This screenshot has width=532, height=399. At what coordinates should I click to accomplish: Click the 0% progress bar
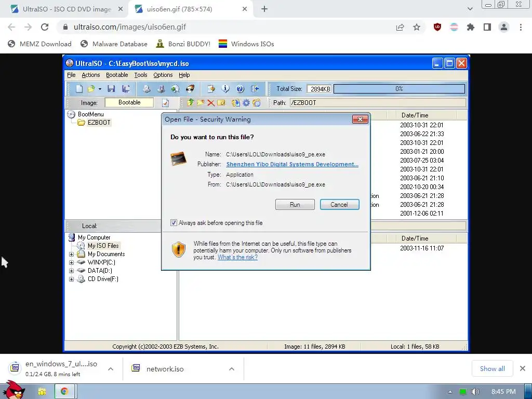pos(399,89)
